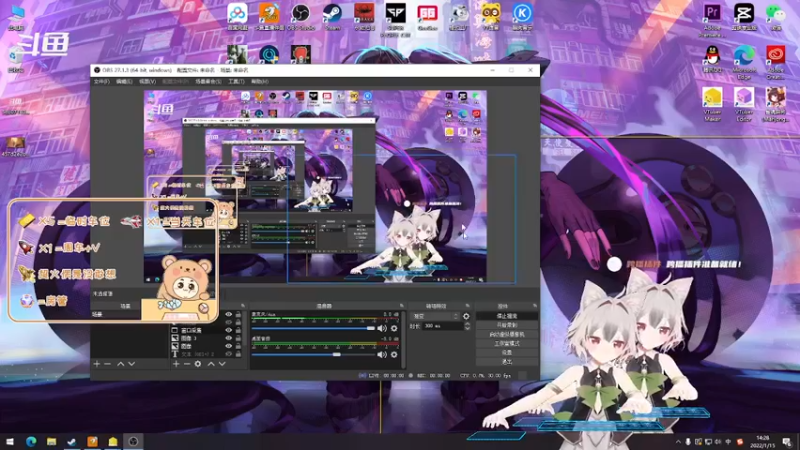Image resolution: width=800 pixels, height=450 pixels.
Task: Launch the VTuber Maker desktop shortcut
Action: 712,104
